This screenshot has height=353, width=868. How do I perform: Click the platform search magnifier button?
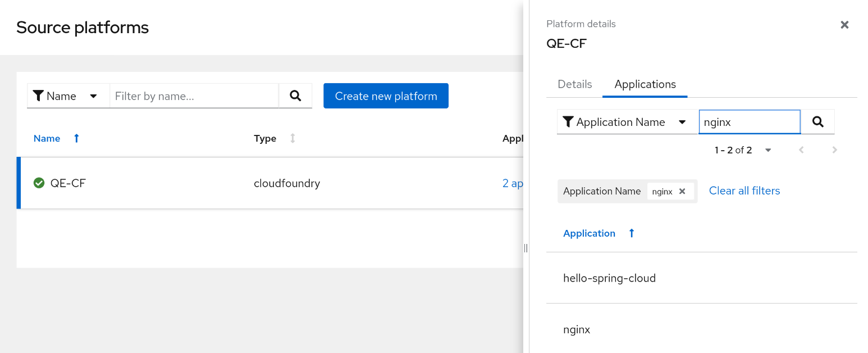[x=295, y=96]
